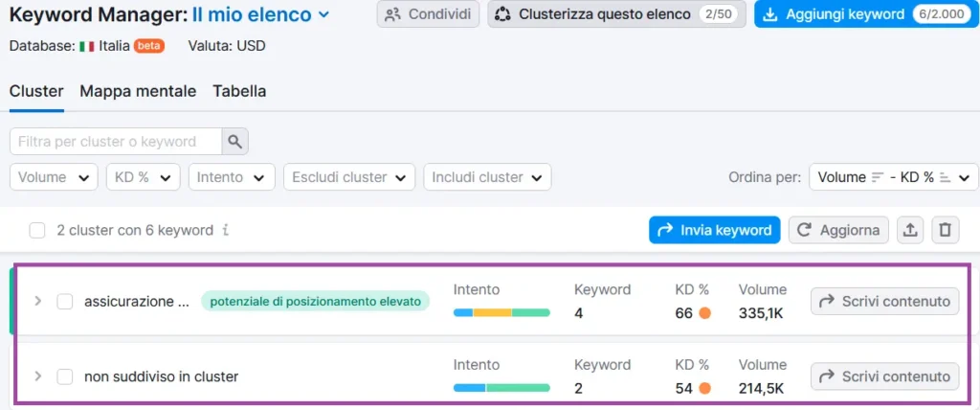Click the search magnifier icon
980x410 pixels.
(x=234, y=142)
